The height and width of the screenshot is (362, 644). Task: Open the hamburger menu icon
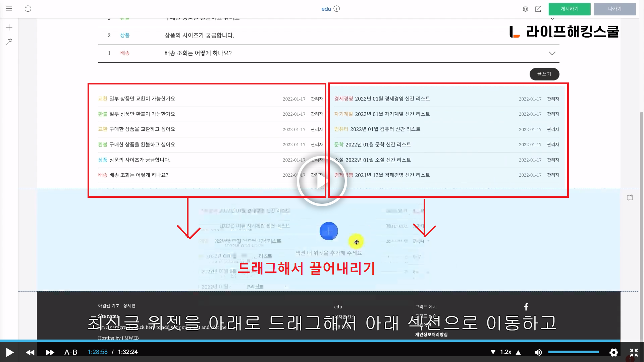pyautogui.click(x=9, y=9)
